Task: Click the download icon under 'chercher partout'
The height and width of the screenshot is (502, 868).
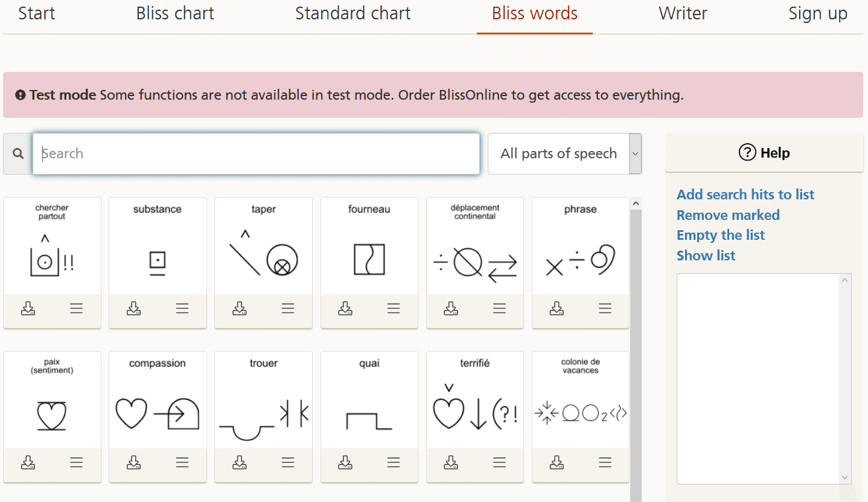Action: pyautogui.click(x=28, y=309)
